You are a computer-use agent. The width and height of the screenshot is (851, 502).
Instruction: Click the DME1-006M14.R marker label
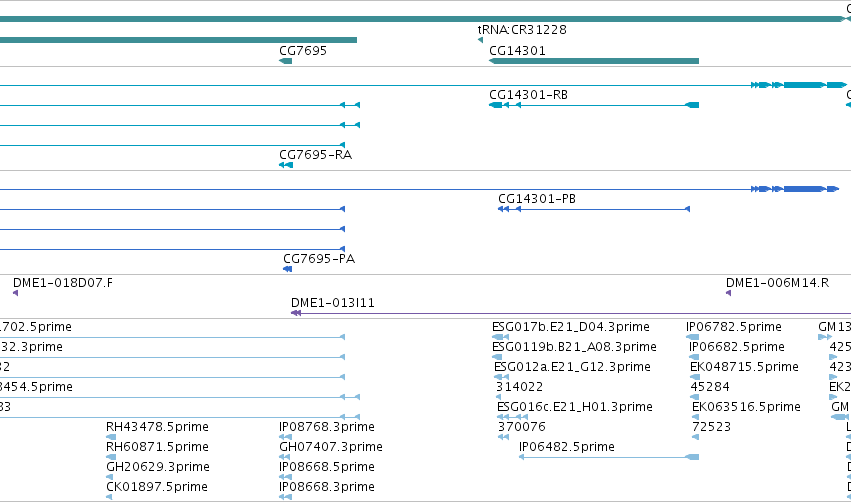(x=777, y=283)
